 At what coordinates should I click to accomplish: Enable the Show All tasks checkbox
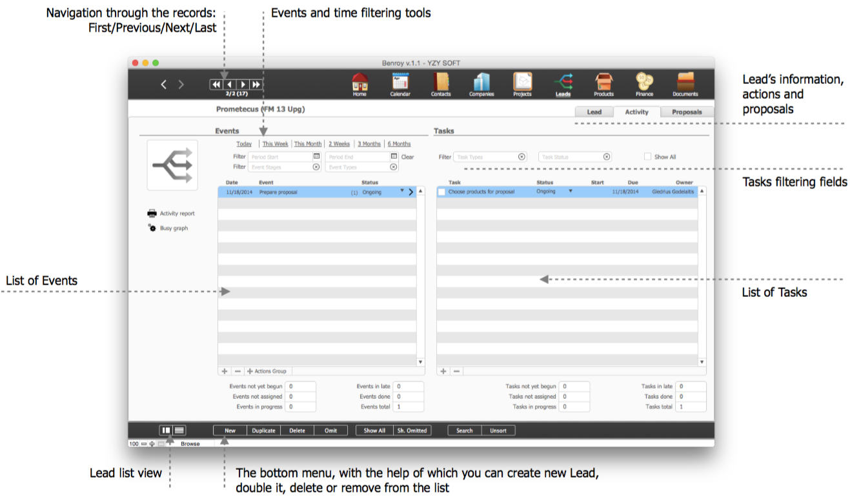(x=647, y=157)
